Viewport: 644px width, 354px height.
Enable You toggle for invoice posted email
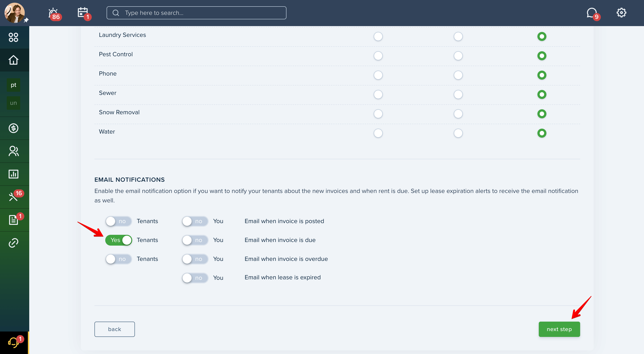195,221
